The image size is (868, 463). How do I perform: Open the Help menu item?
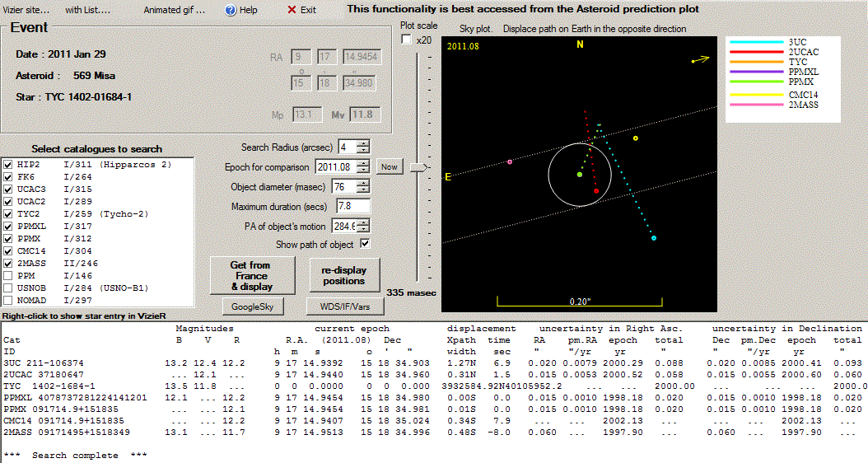tap(241, 10)
